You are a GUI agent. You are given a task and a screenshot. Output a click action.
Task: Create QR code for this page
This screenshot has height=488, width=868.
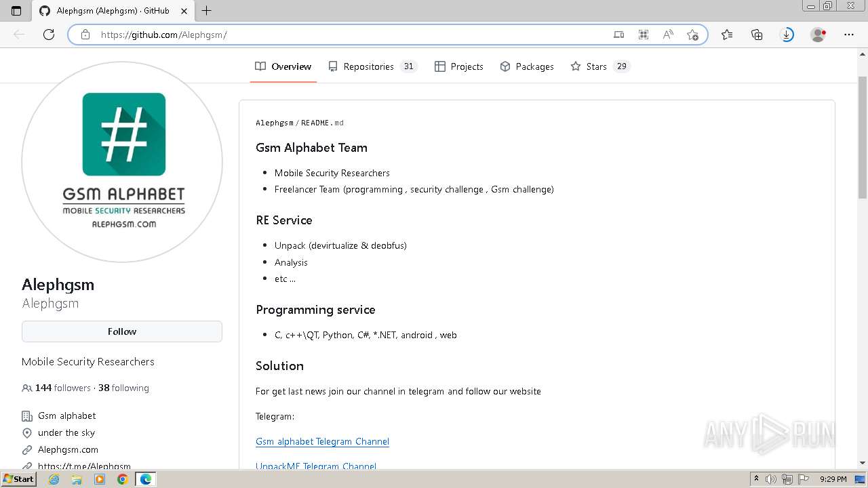644,35
